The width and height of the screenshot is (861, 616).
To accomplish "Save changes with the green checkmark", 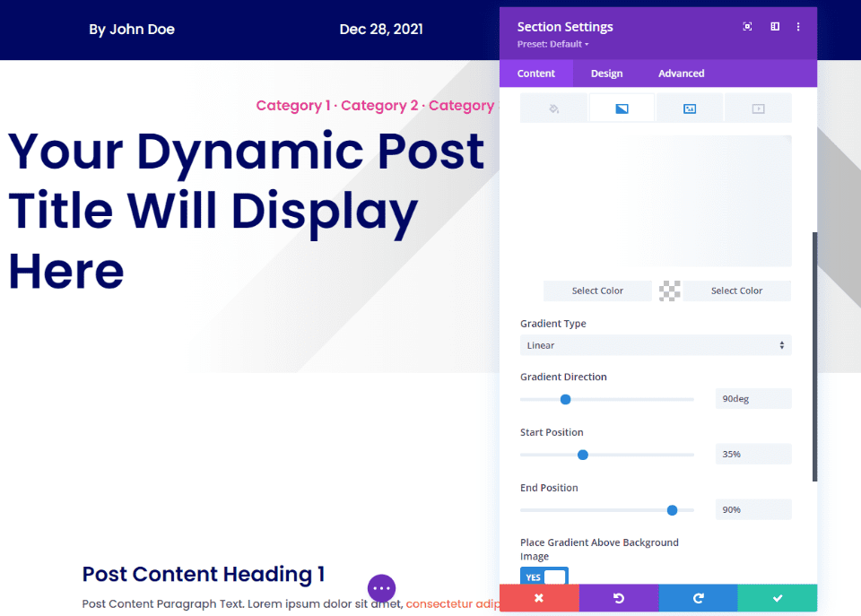I will 777,598.
